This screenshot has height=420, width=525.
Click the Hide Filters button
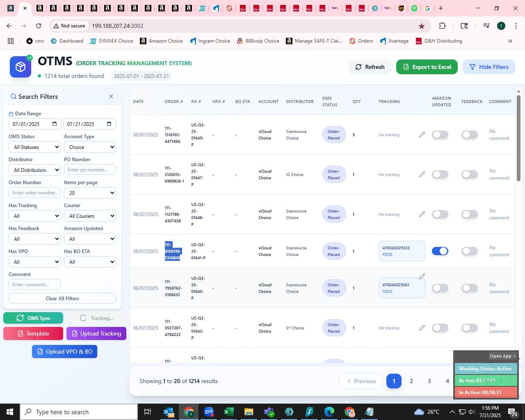click(x=489, y=67)
